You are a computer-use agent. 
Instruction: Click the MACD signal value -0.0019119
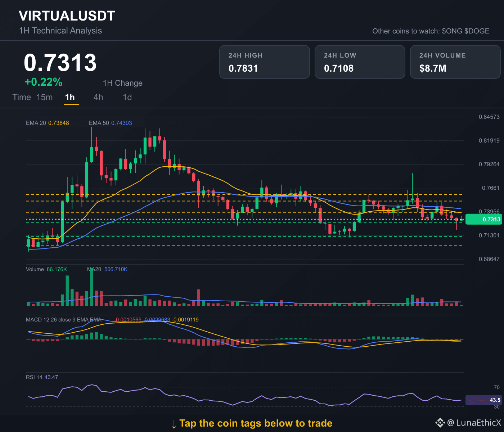pos(185,320)
